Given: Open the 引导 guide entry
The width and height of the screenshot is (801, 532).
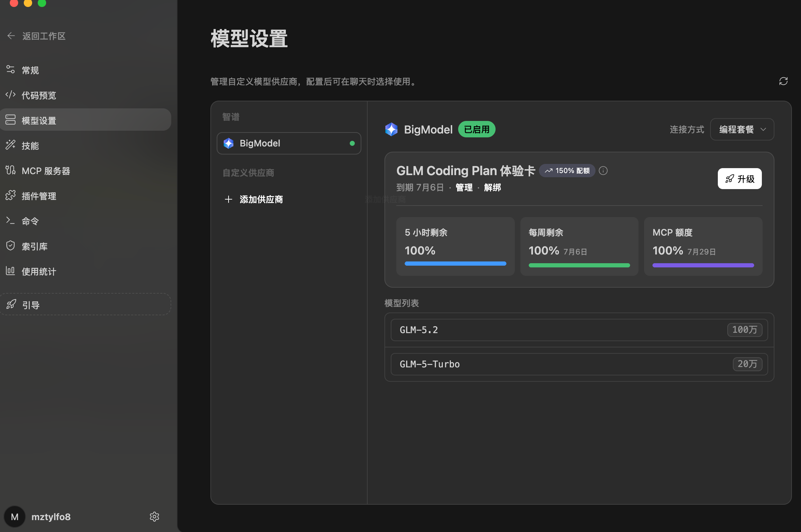Looking at the screenshot, I should click(x=86, y=304).
